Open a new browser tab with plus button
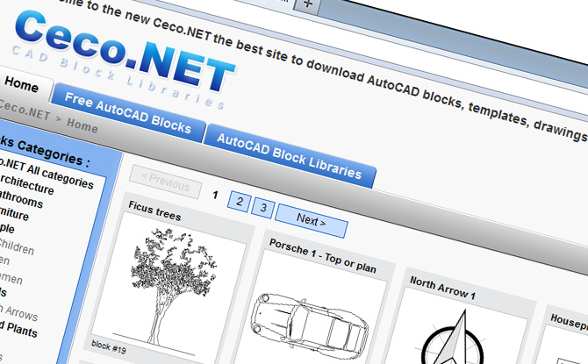 [x=307, y=4]
